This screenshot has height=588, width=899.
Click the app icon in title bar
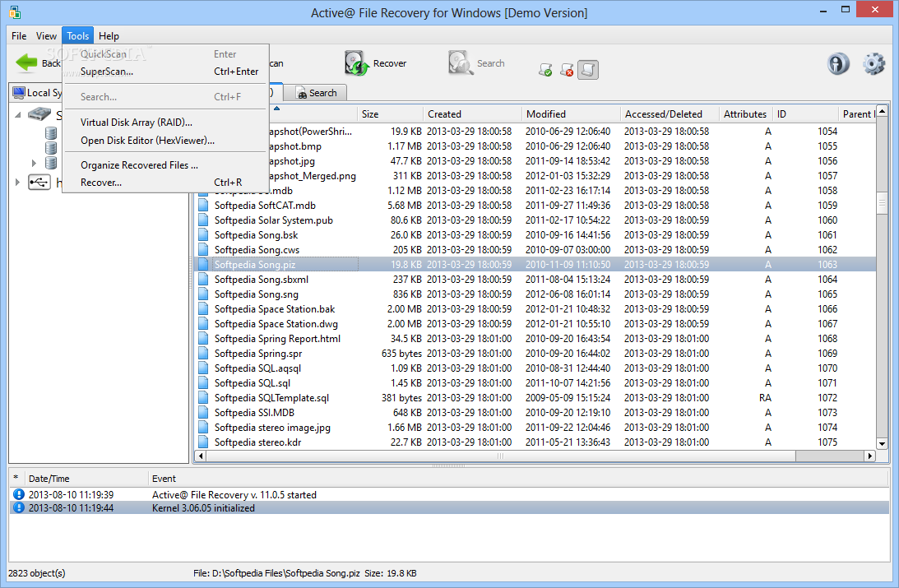tap(15, 12)
